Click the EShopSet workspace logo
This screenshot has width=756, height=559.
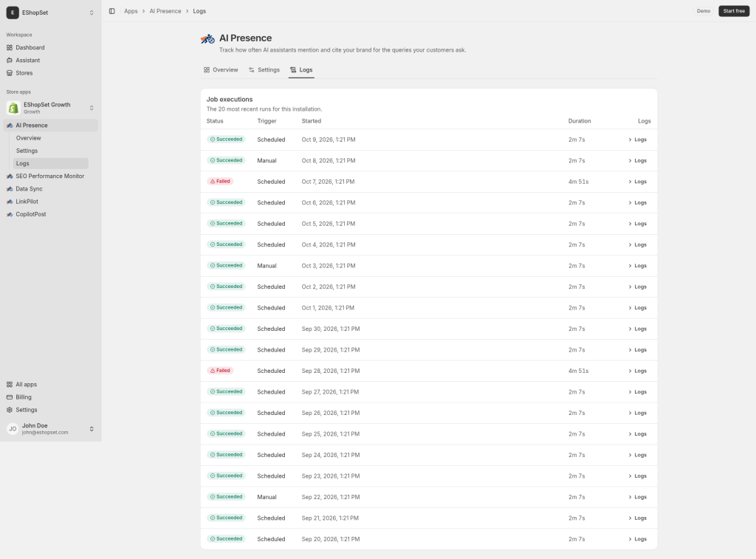13,13
